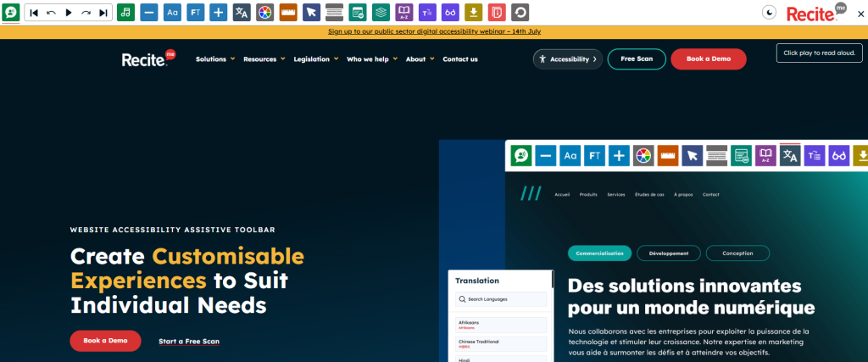Image resolution: width=868 pixels, height=362 pixels.
Task: Click the 'Create Customisable Experiences' headline
Action: (x=187, y=281)
